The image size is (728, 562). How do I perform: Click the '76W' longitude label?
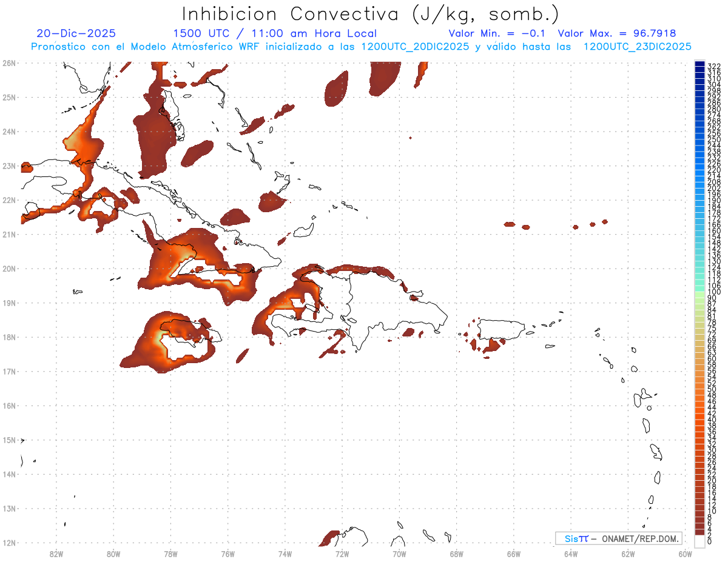point(228,554)
